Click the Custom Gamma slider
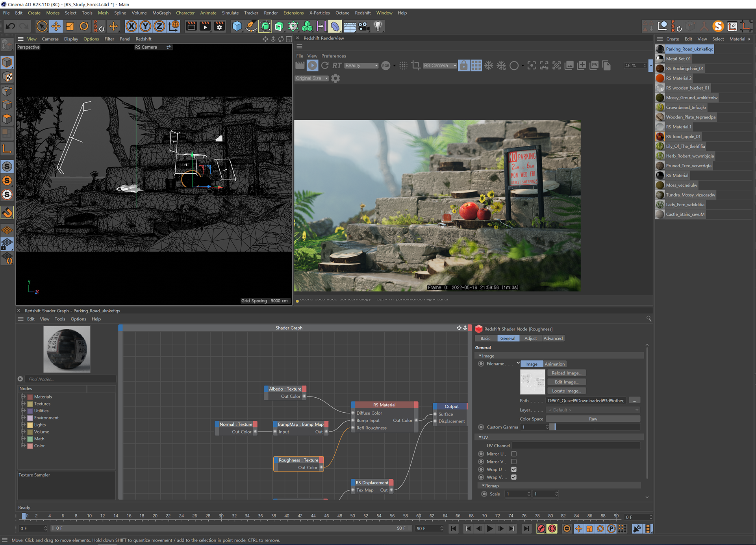Viewport: 756px width, 545px height. [x=595, y=427]
